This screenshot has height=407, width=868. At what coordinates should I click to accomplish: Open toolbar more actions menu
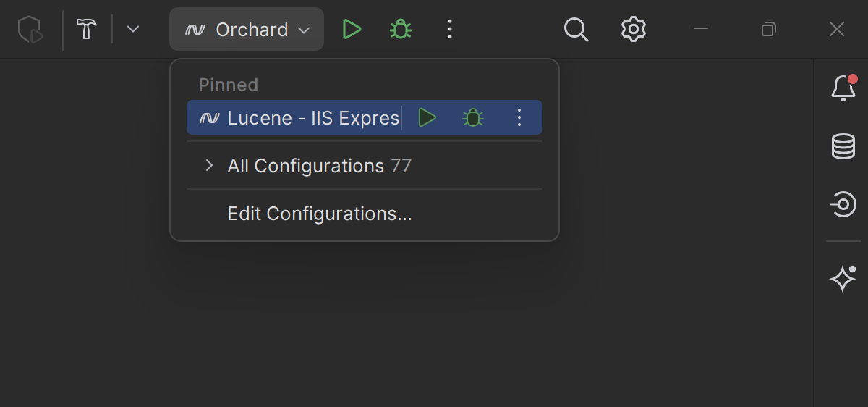[450, 30]
